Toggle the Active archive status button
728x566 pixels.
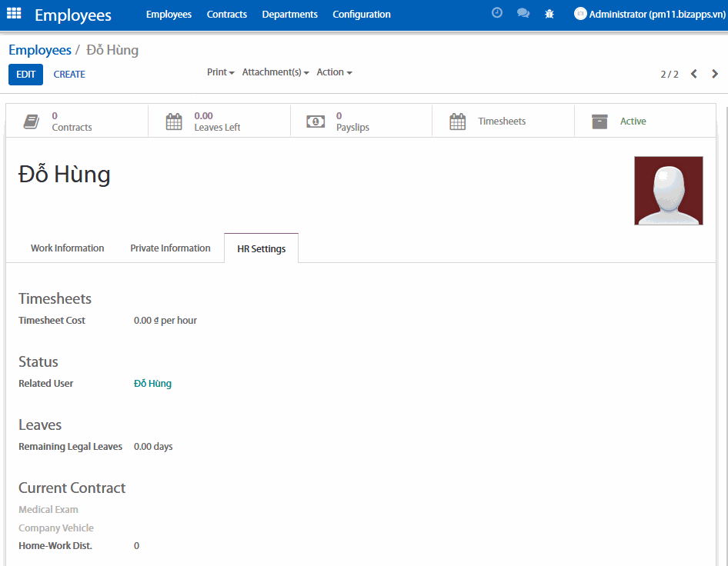644,122
